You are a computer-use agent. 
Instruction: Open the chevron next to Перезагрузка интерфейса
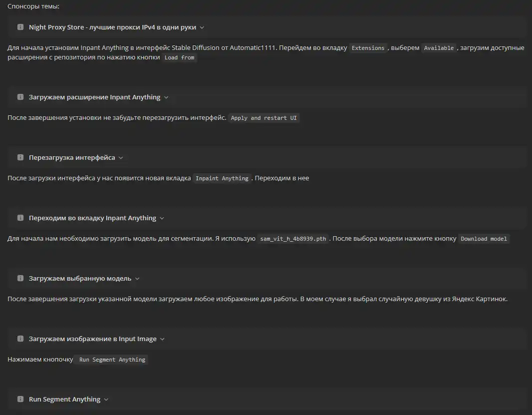click(x=121, y=158)
